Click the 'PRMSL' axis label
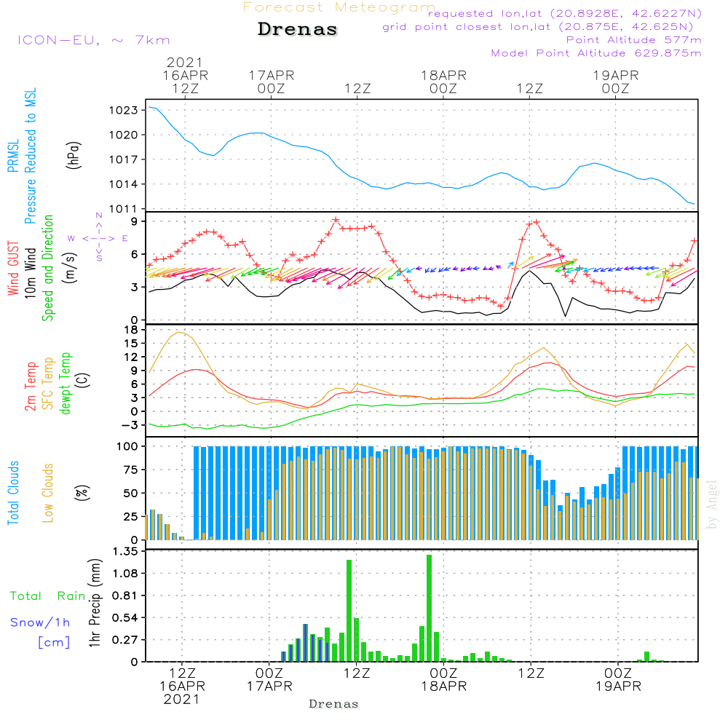This screenshot has width=728, height=728. point(13,155)
